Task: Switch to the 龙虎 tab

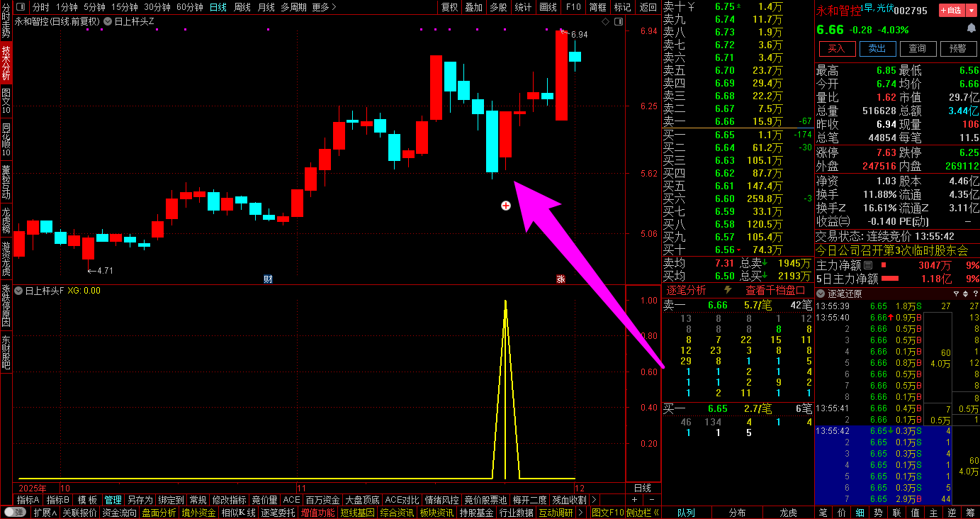Action: pos(788,512)
